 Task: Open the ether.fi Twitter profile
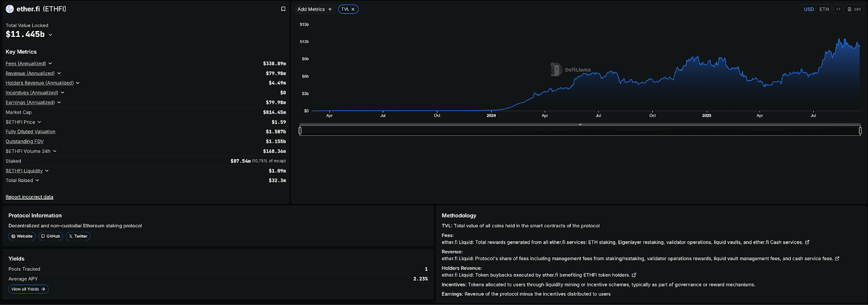pyautogui.click(x=78, y=236)
